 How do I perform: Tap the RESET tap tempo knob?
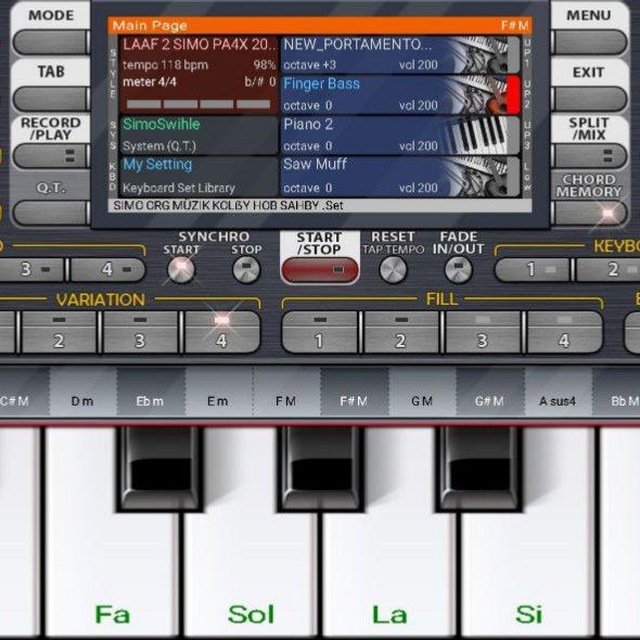[x=393, y=270]
